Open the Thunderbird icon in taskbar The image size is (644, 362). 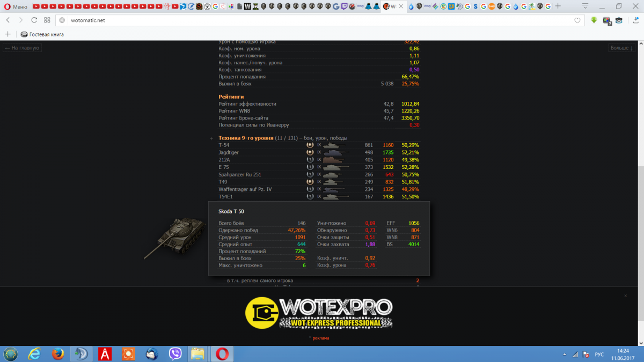(x=152, y=354)
